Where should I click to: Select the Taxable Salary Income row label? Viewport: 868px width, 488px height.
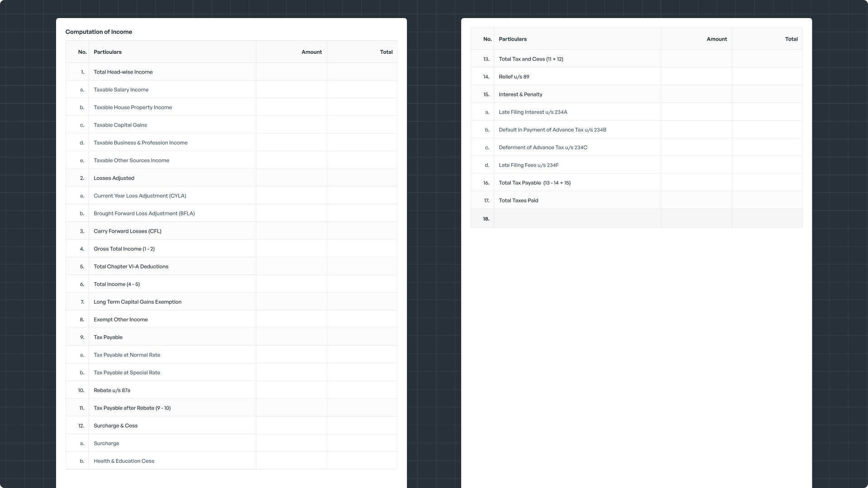[121, 89]
